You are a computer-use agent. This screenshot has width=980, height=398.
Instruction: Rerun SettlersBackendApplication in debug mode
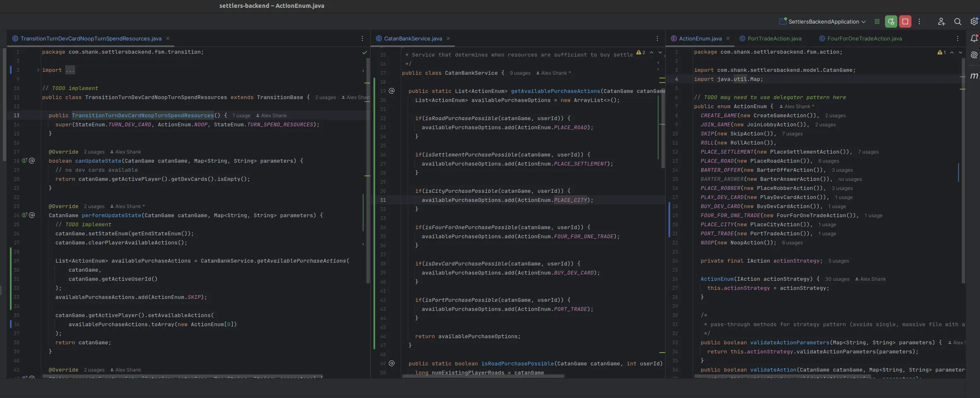click(891, 21)
